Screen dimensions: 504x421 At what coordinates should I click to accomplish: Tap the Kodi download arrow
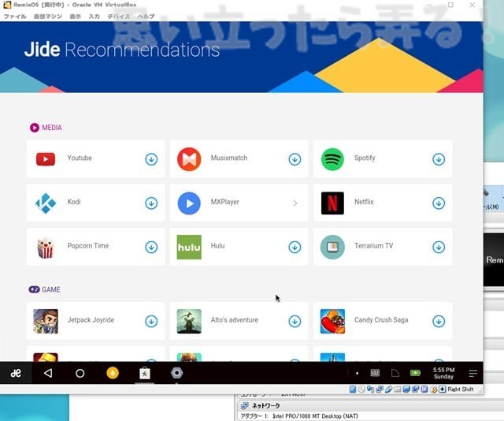151,203
